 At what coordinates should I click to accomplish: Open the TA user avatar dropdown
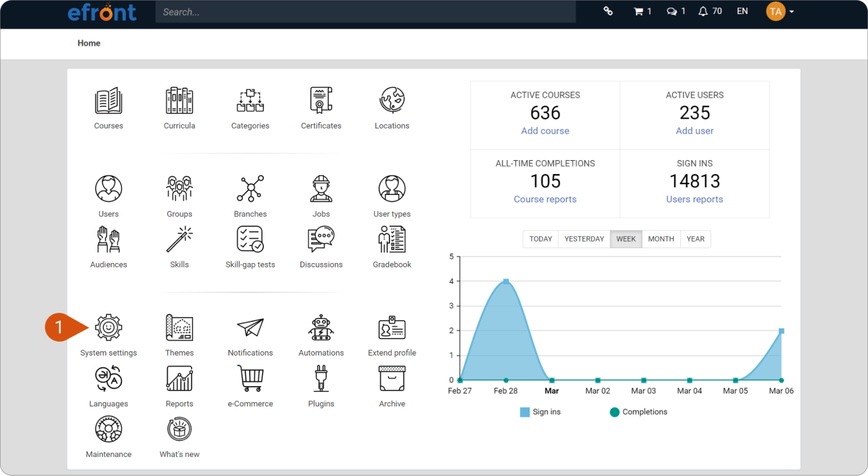(780, 12)
